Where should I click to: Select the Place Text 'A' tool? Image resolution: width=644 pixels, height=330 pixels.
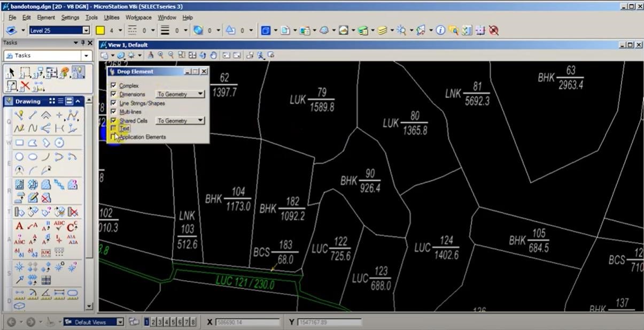(x=19, y=226)
